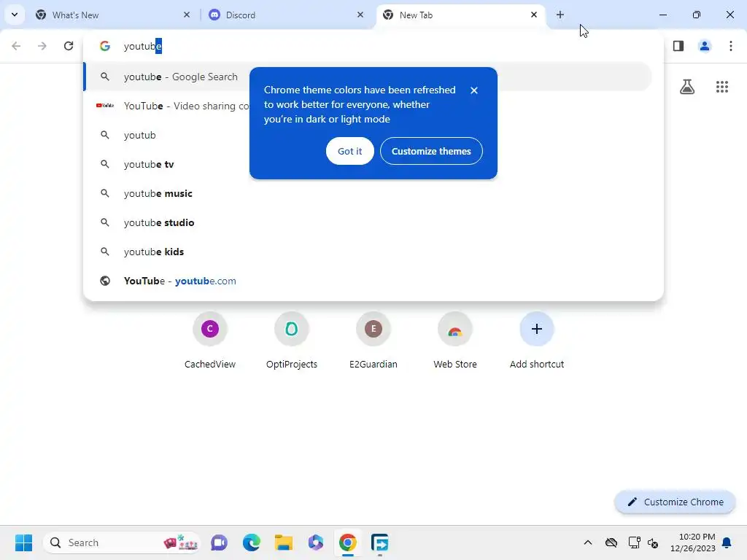Open the chat app in taskbar
Screen dimensions: 747x560
tap(219, 542)
